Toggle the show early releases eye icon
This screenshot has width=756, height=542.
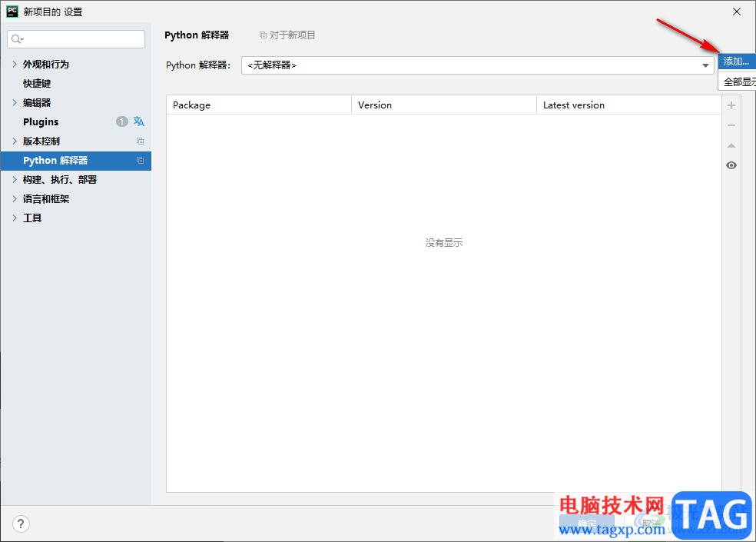[x=731, y=165]
